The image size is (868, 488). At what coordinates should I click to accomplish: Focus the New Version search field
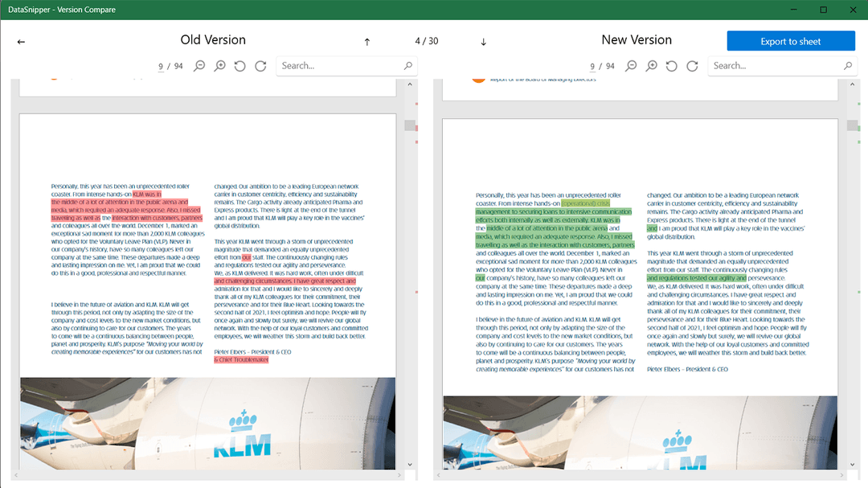point(770,66)
